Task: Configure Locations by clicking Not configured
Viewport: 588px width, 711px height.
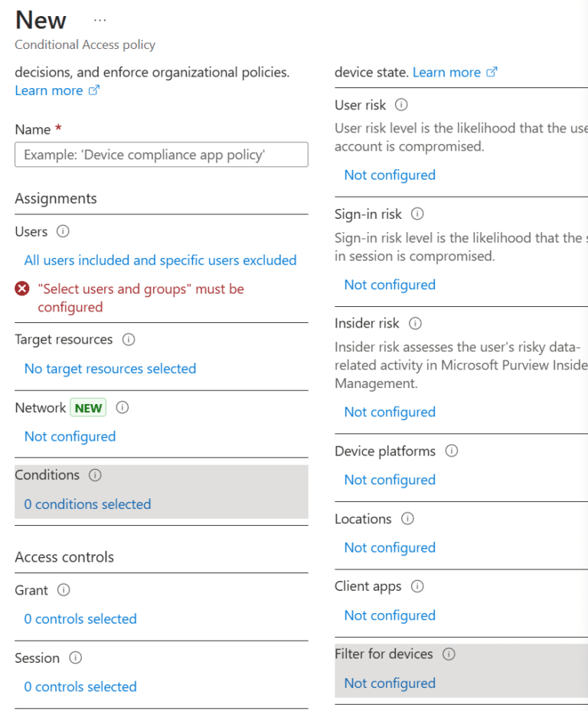Action: pyautogui.click(x=389, y=548)
